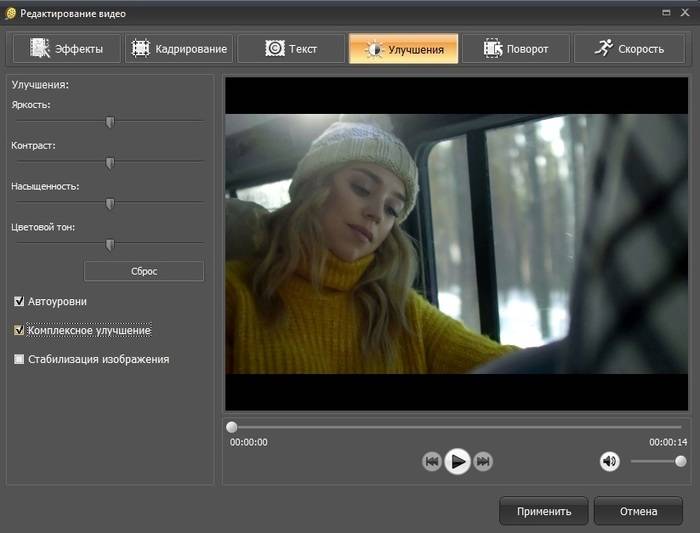Click the video preview frame
This screenshot has width=700, height=533.
pyautogui.click(x=456, y=244)
